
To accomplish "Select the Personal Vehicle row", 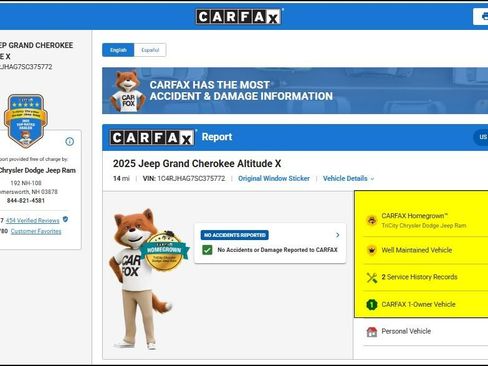I will (x=425, y=331).
